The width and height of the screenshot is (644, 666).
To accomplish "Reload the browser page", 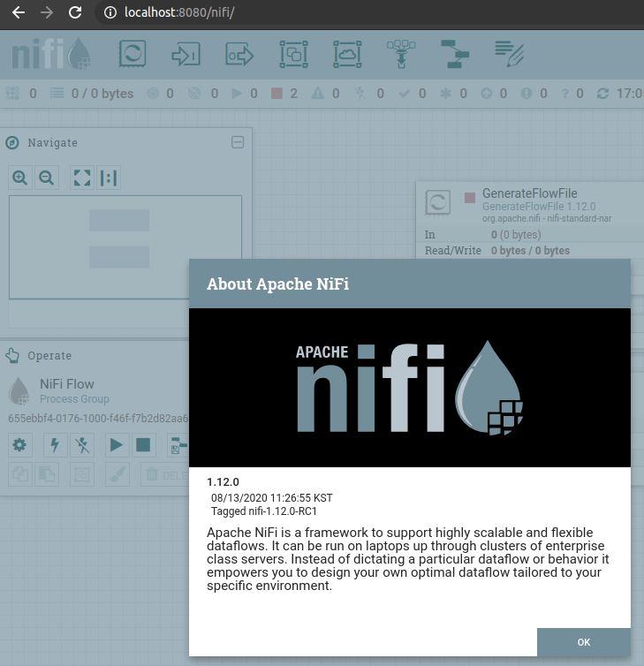I will coord(75,12).
